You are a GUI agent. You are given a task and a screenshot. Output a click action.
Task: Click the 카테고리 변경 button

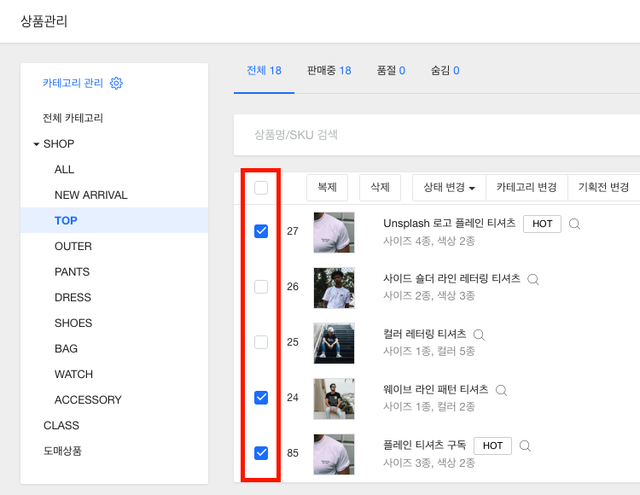[x=527, y=188]
